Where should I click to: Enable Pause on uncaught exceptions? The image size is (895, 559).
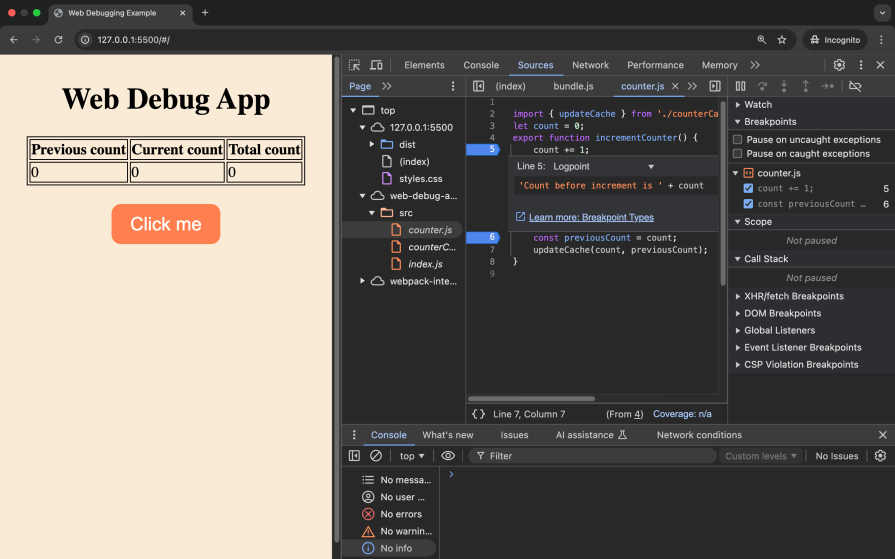coord(738,140)
